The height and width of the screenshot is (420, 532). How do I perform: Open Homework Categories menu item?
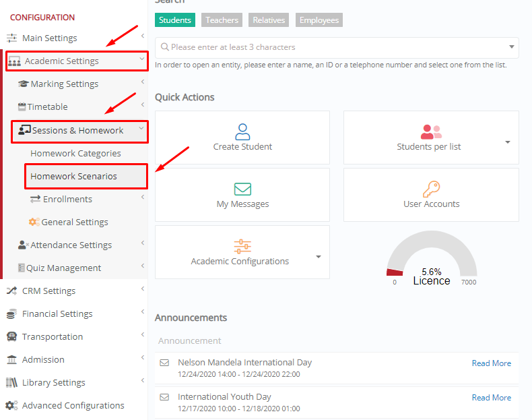[75, 154]
